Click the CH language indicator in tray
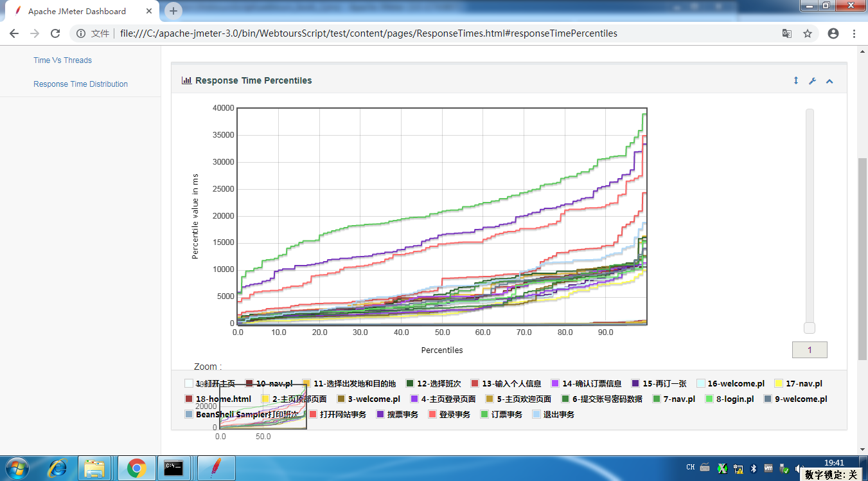The width and height of the screenshot is (868, 481). tap(690, 467)
